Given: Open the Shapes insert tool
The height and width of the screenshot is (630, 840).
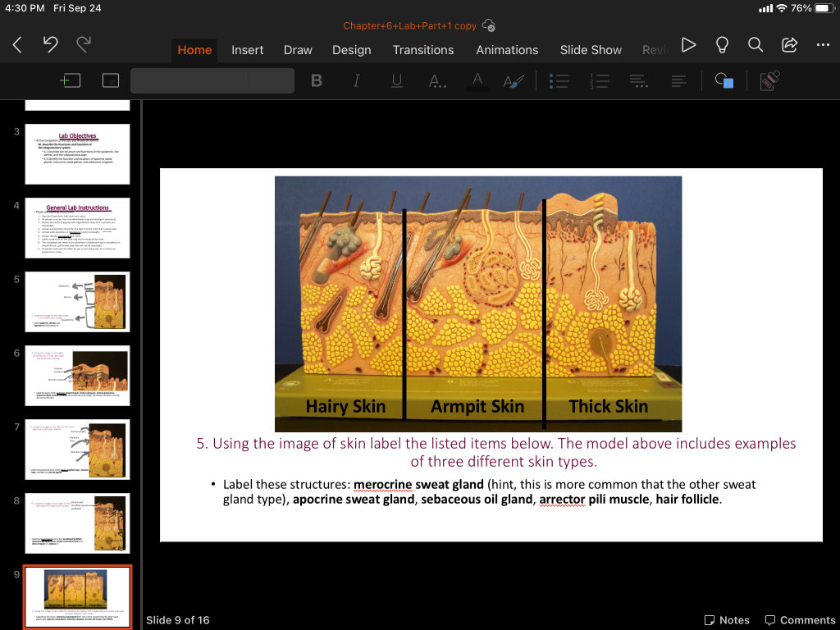Looking at the screenshot, I should coord(724,81).
